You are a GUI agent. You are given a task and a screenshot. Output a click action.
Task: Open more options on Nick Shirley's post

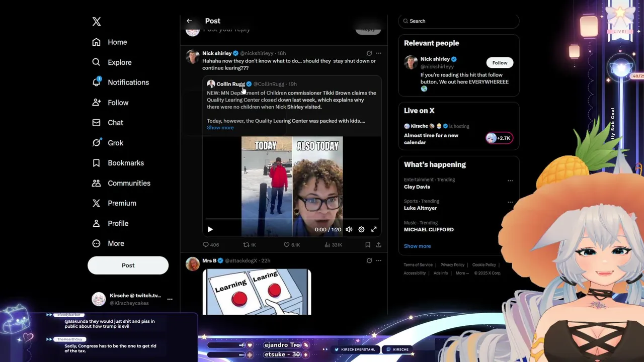point(378,53)
